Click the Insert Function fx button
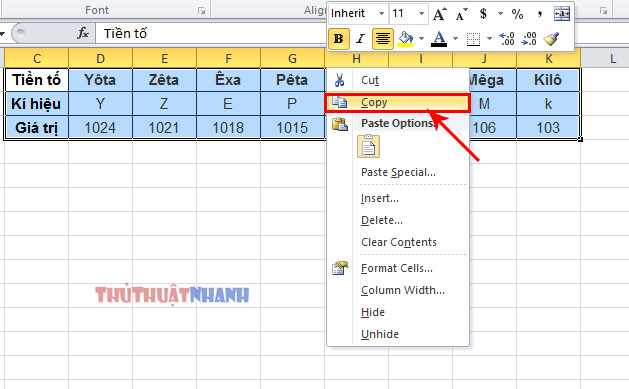629x389 pixels. coord(83,33)
